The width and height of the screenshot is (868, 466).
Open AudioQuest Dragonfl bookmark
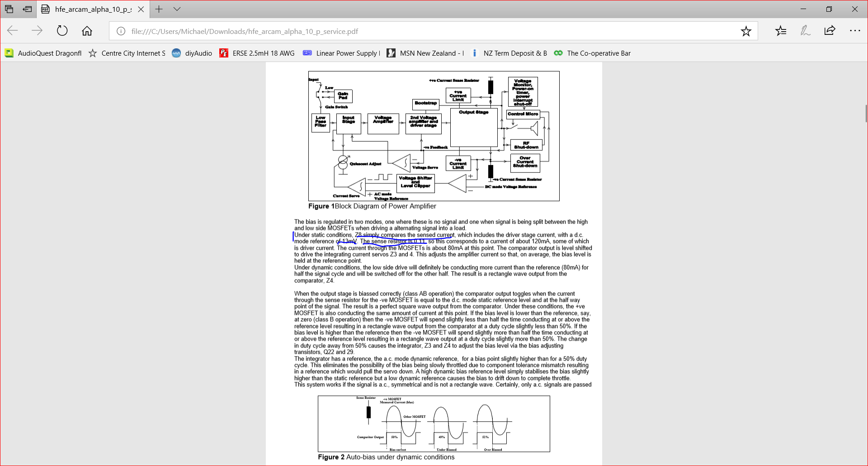click(43, 53)
